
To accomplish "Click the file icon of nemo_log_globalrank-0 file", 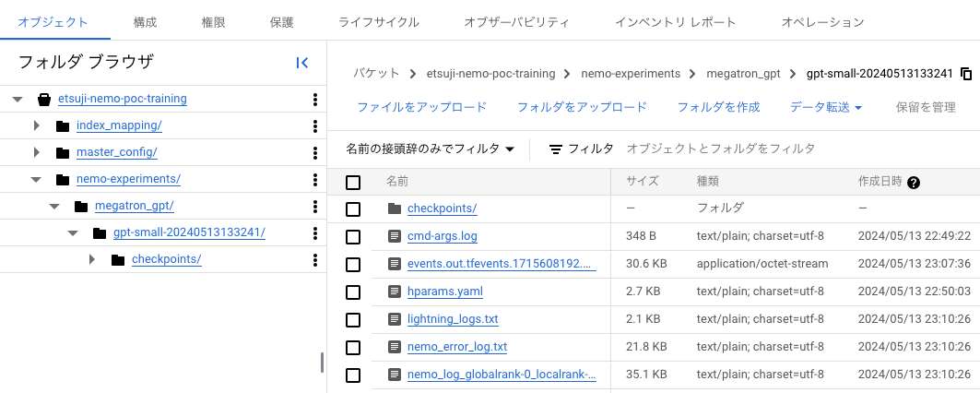I will coord(395,375).
